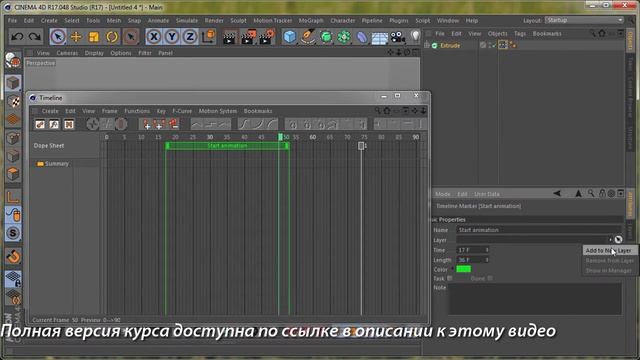The height and width of the screenshot is (360, 640).
Task: Open viewport Cameras menu
Action: (67, 53)
